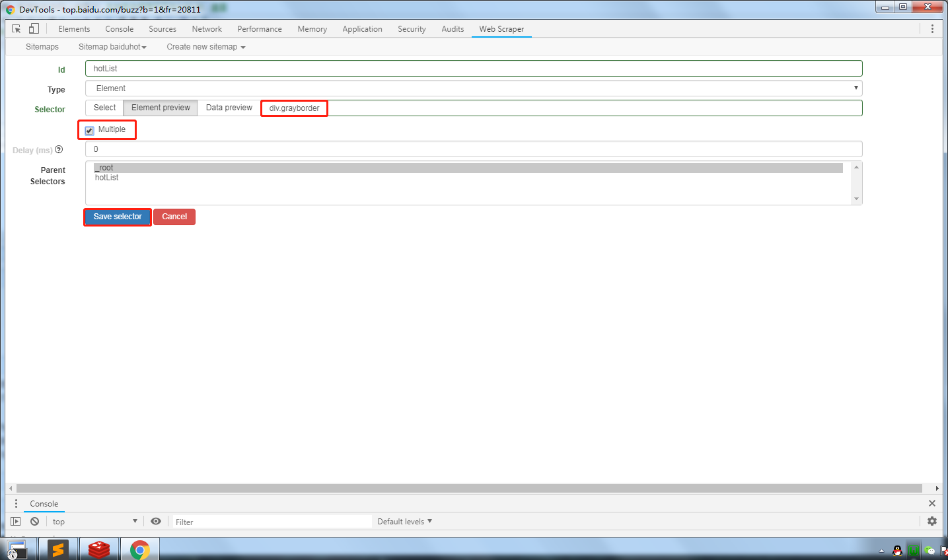Click the Element preview button
Viewport: 948px width, 560px height.
(161, 108)
